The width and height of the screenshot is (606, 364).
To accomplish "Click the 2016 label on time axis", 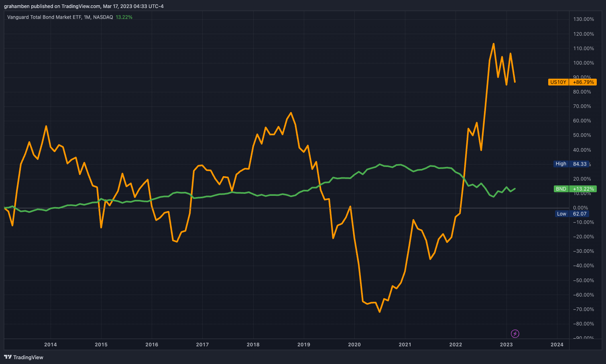I will 152,345.
